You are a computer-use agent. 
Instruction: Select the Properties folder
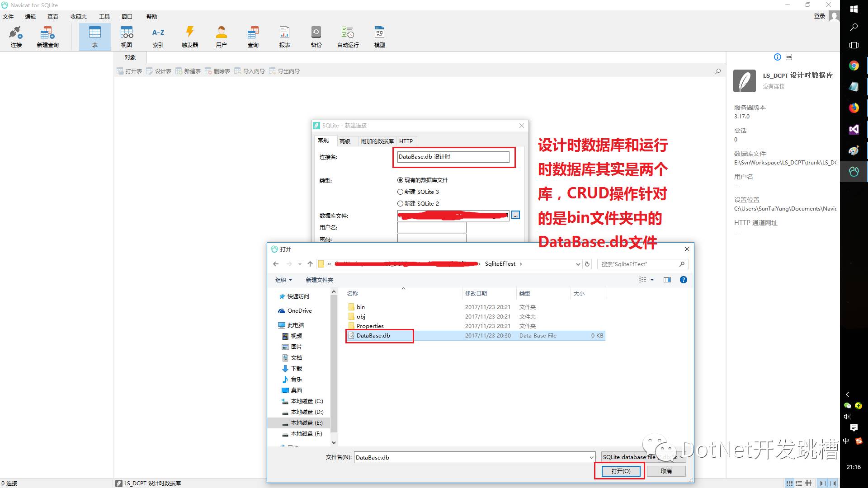[x=370, y=326]
